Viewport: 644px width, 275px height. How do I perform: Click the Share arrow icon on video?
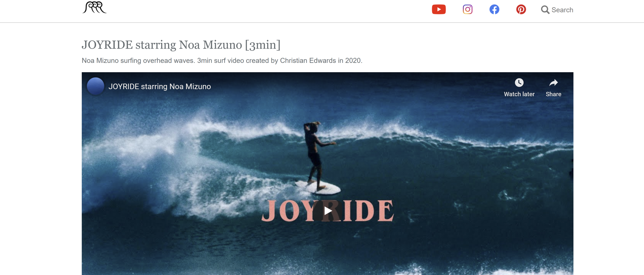click(553, 83)
